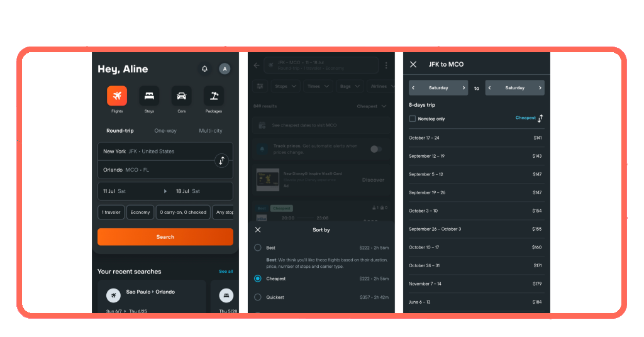
Task: Enable the Nonstop only checkbox
Action: click(x=413, y=119)
